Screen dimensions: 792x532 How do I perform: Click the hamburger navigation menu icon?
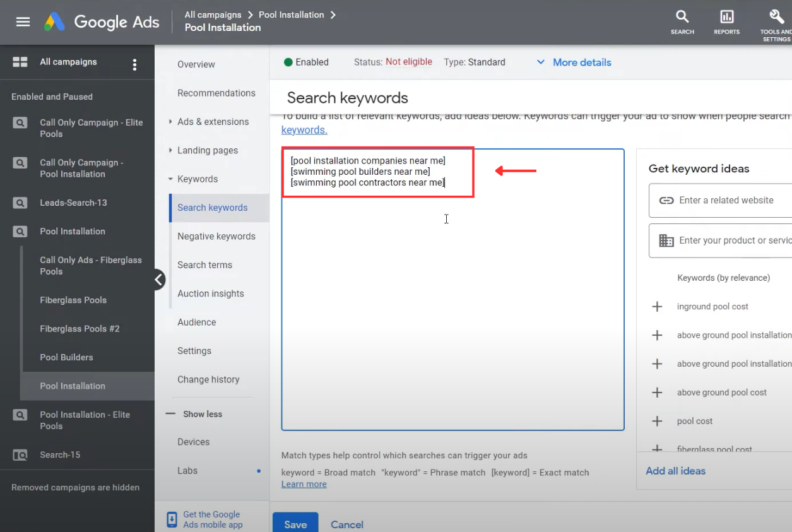click(23, 21)
